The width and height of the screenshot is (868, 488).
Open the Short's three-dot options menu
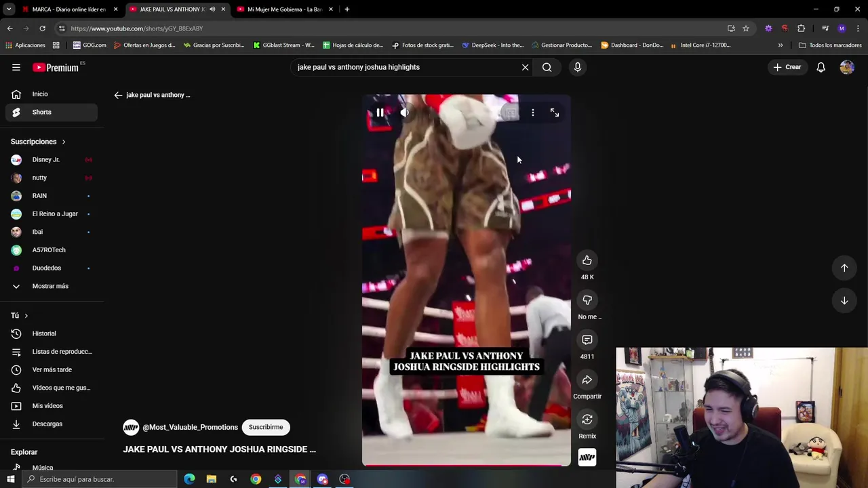[533, 113]
